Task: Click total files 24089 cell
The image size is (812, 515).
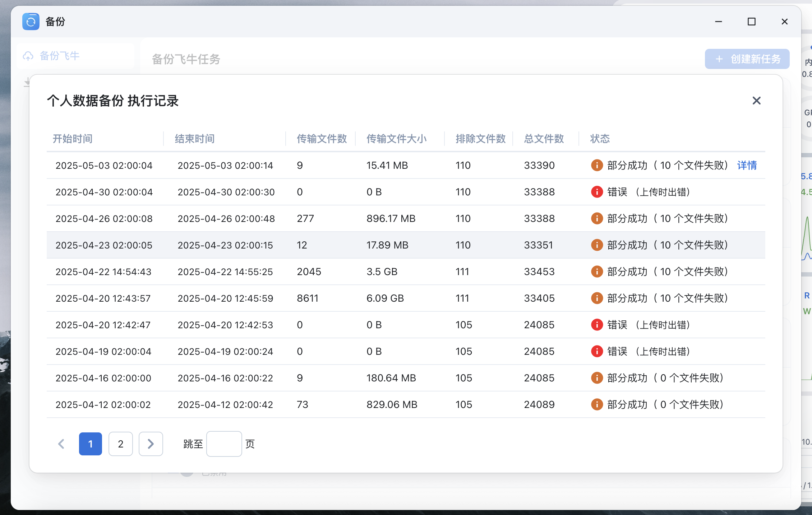Action: (x=539, y=404)
